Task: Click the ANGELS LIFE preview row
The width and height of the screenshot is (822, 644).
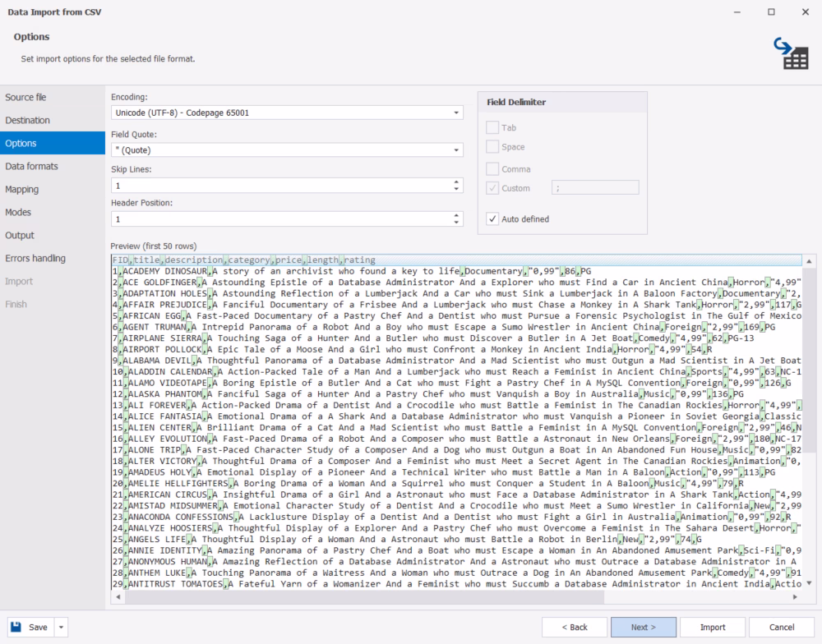Action: coord(456,539)
